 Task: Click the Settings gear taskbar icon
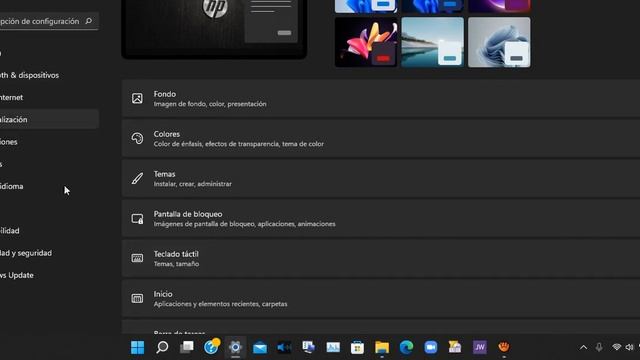236,347
